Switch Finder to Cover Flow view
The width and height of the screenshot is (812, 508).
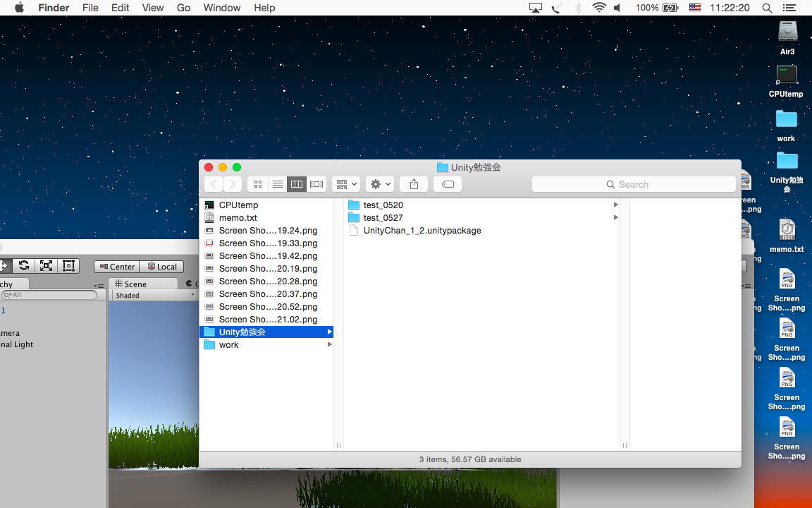click(316, 184)
